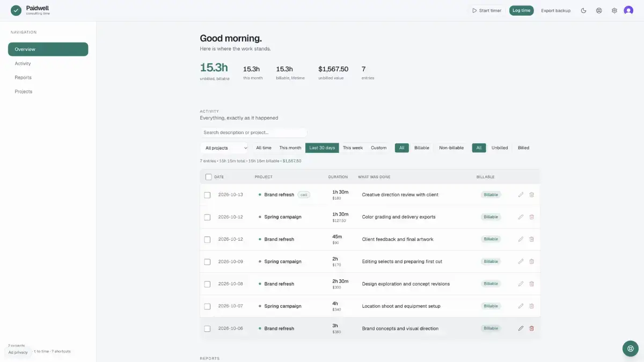
Task: Show only Non-billable entries
Action: pos(451,148)
